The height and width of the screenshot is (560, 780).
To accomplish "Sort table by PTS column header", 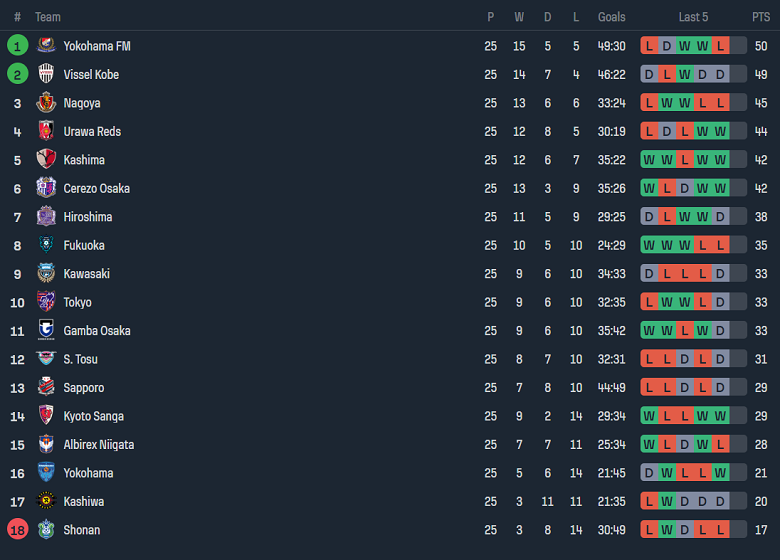I will click(761, 17).
